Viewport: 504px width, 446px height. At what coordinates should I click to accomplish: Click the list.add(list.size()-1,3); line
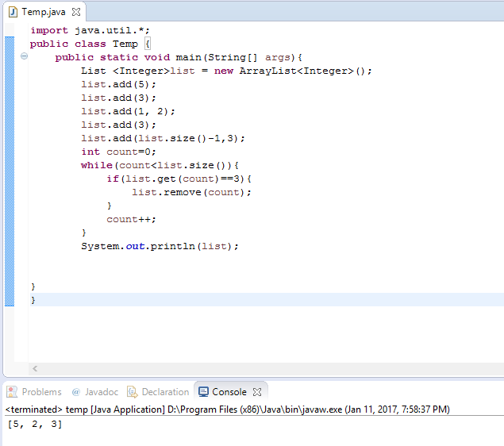163,139
